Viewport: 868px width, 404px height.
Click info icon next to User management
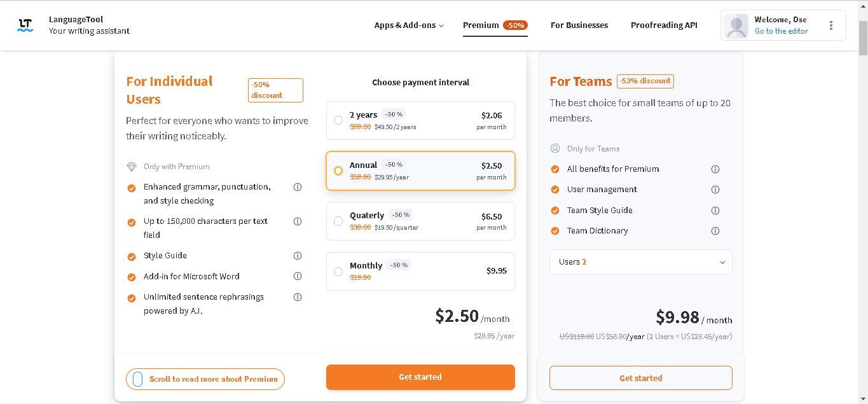[x=715, y=190]
